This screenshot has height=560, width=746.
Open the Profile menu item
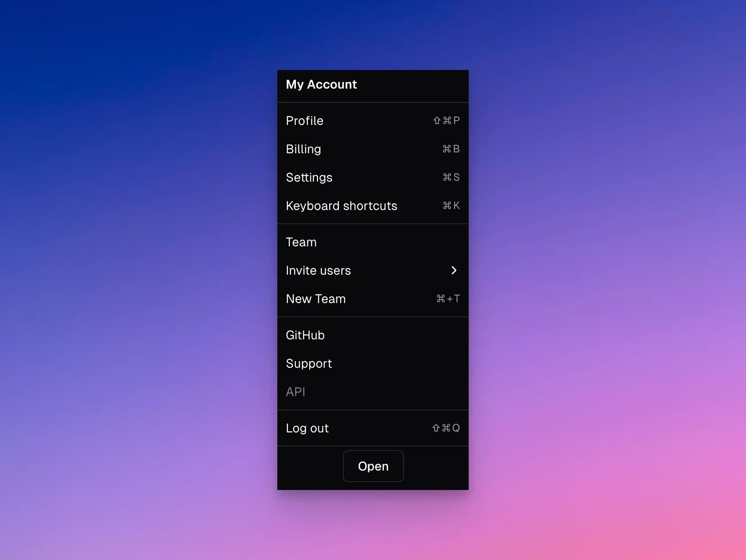coord(373,121)
